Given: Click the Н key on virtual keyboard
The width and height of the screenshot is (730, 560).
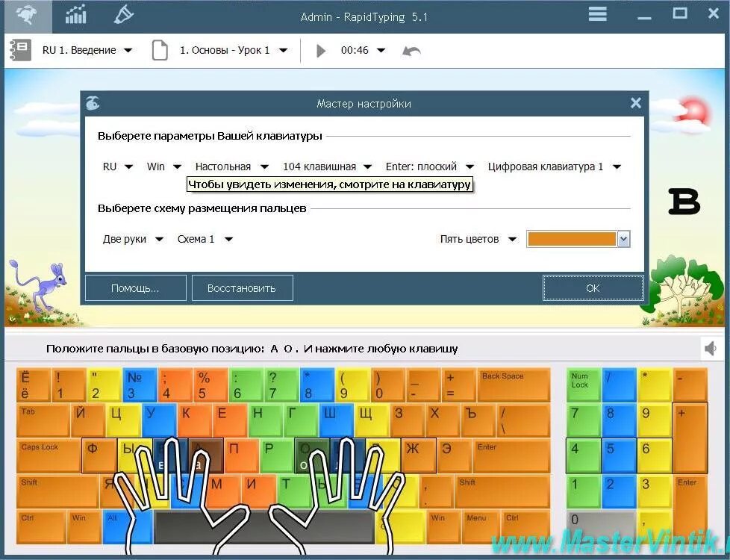Looking at the screenshot, I should 265,420.
